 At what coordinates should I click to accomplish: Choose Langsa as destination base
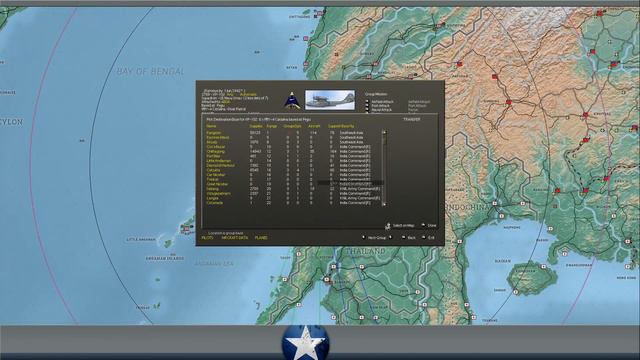[212, 198]
